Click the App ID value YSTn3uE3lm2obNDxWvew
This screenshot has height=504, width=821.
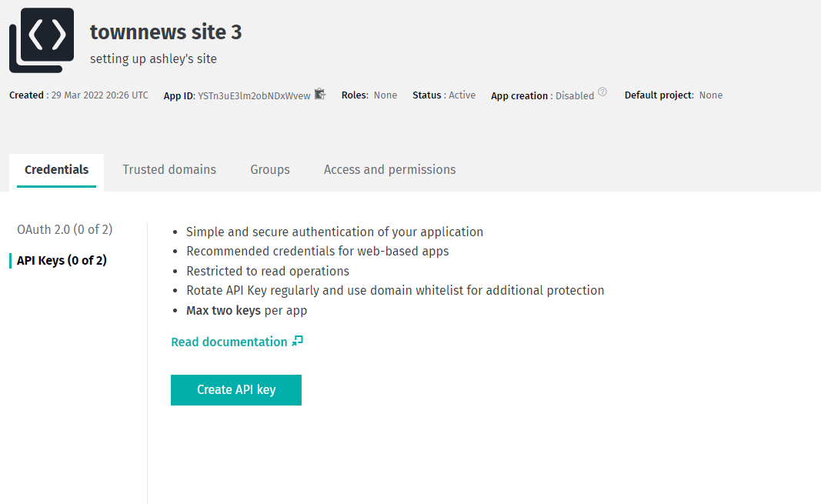(x=254, y=95)
